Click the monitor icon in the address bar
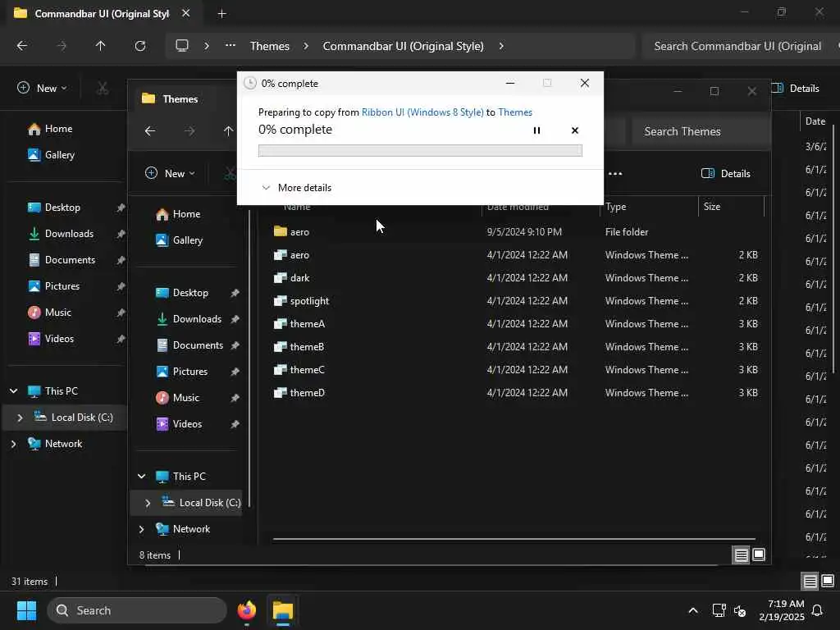This screenshot has width=840, height=630. tap(182, 46)
